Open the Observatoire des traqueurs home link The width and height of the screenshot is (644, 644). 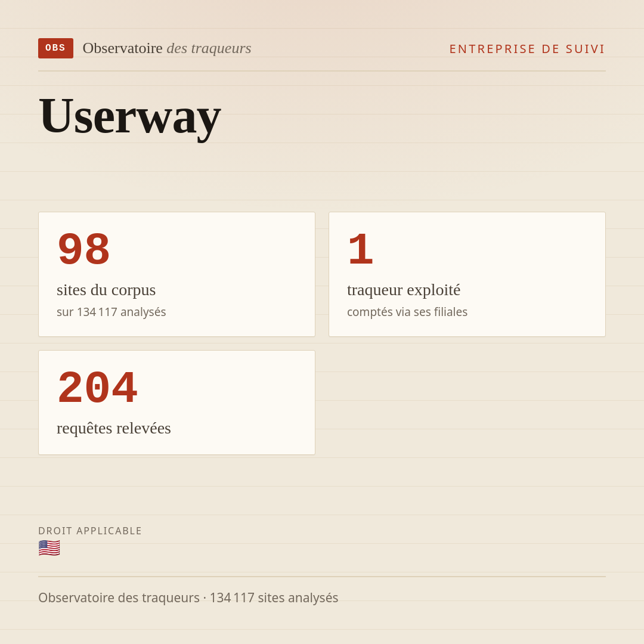167,48
